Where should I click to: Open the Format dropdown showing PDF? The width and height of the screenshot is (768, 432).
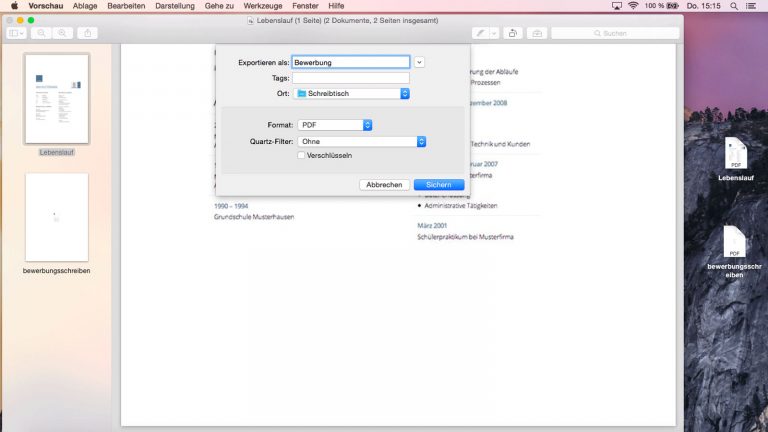pyautogui.click(x=335, y=125)
